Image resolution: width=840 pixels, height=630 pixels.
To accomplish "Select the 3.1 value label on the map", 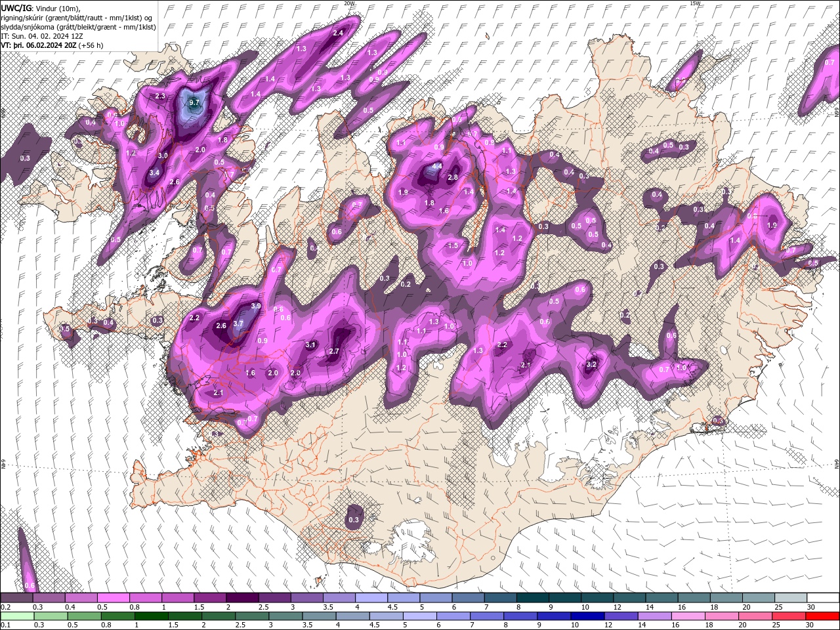I will (311, 345).
